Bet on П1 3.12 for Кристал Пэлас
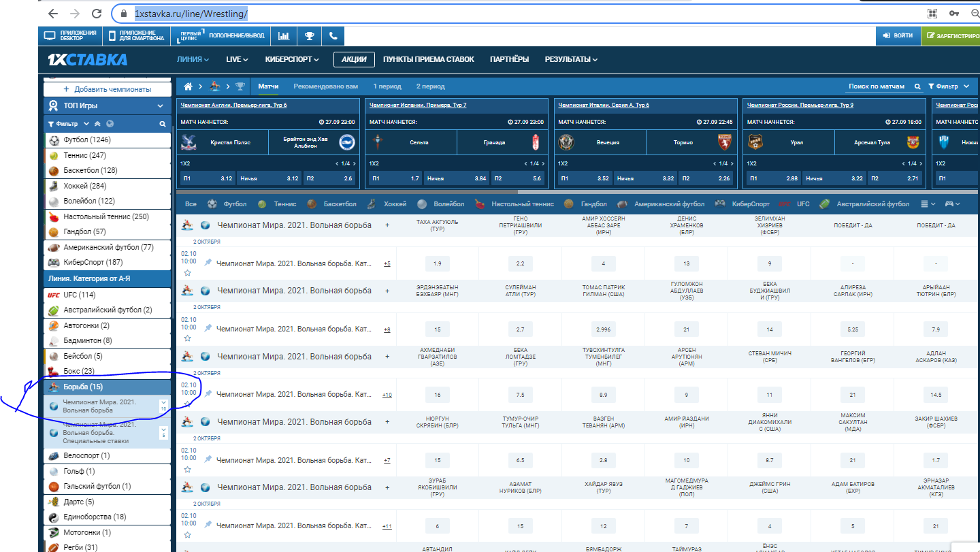 click(x=208, y=178)
